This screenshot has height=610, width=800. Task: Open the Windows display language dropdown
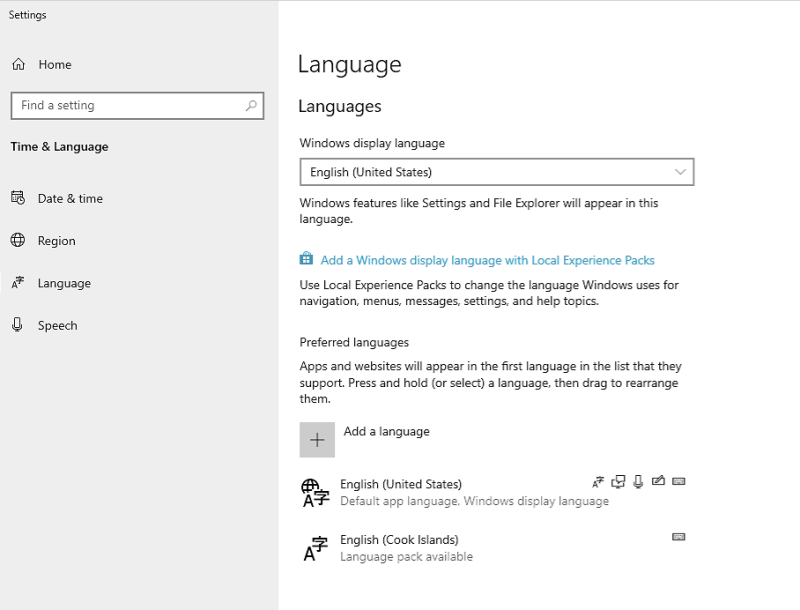(x=497, y=171)
